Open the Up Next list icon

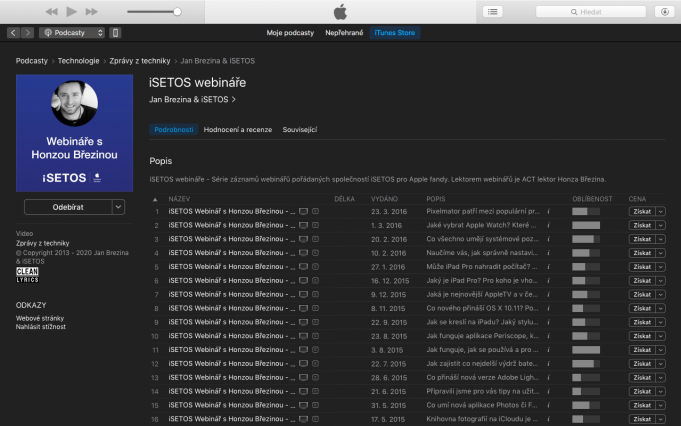(493, 11)
